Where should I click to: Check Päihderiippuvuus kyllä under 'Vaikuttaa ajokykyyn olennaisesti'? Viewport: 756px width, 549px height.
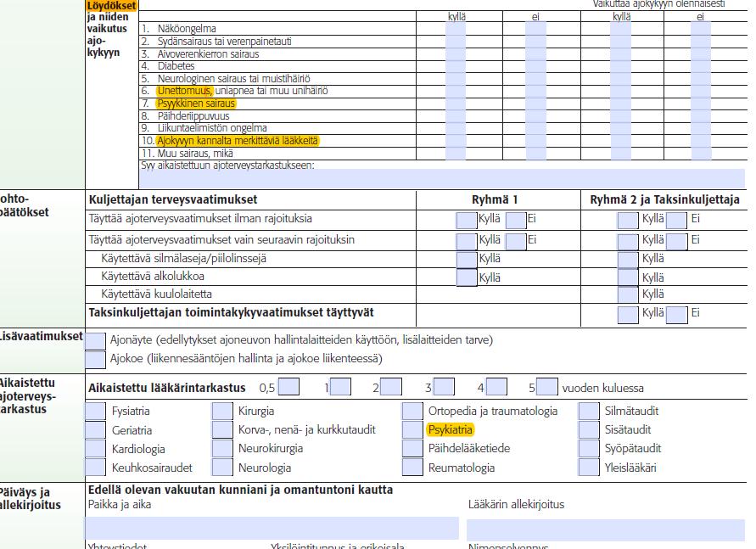pos(620,116)
